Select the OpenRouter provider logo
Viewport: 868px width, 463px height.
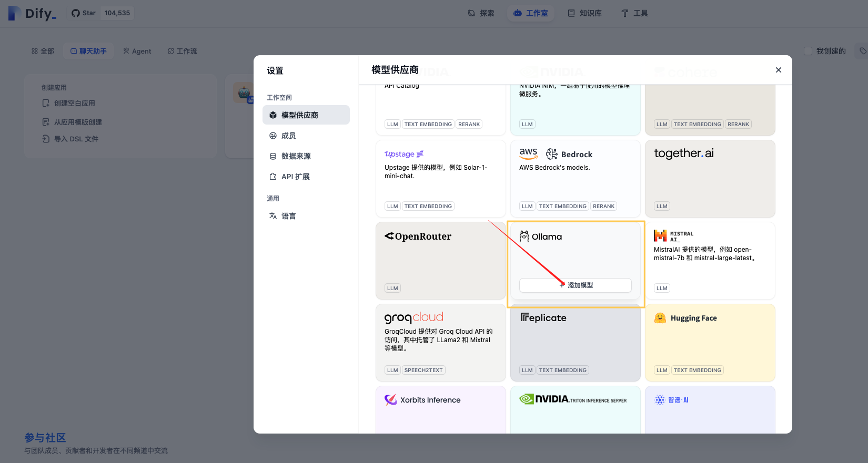418,236
